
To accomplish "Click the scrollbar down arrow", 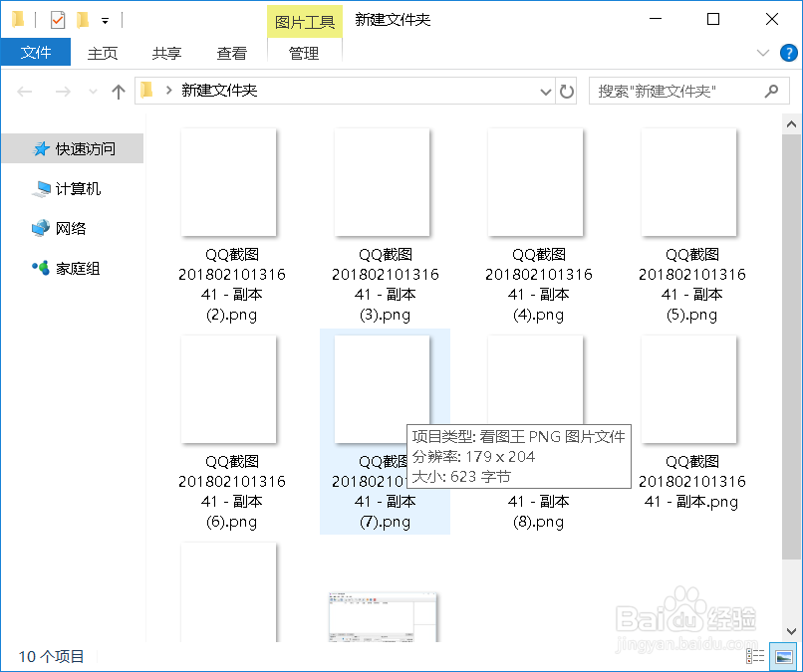I will point(791,631).
